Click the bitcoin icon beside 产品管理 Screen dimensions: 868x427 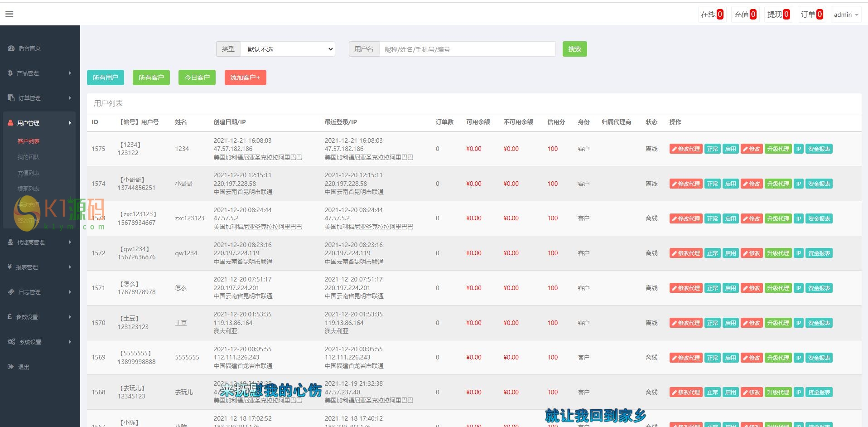(10, 73)
